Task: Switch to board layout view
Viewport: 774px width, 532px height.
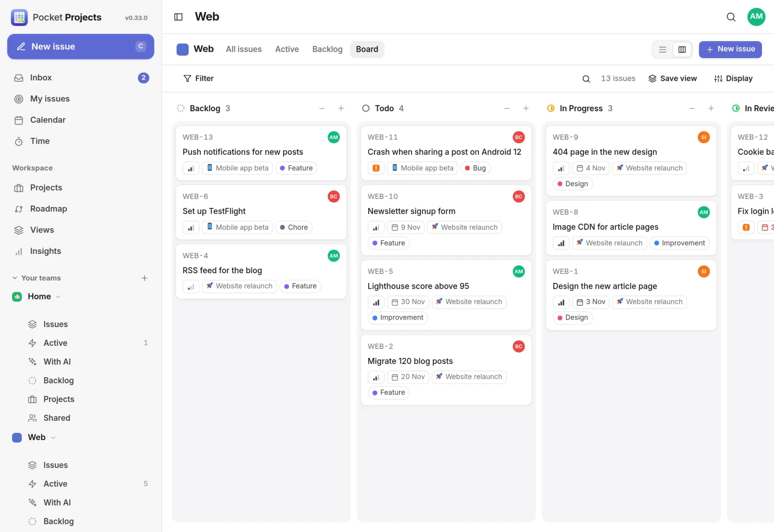Action: click(682, 49)
